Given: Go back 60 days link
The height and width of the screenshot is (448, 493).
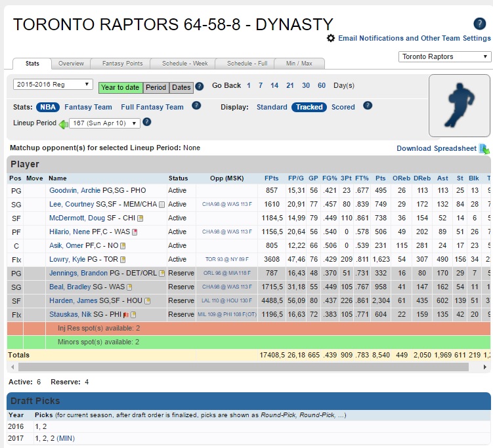Looking at the screenshot, I should pyautogui.click(x=322, y=85).
